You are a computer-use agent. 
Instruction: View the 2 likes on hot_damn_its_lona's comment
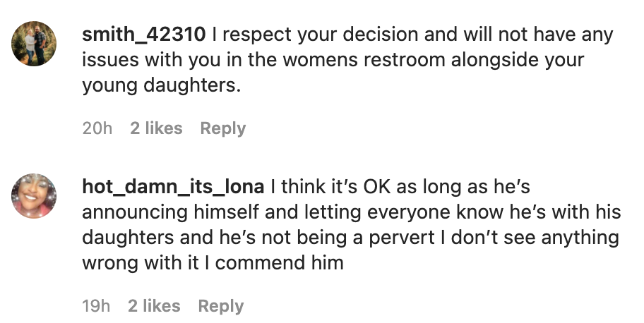154,306
